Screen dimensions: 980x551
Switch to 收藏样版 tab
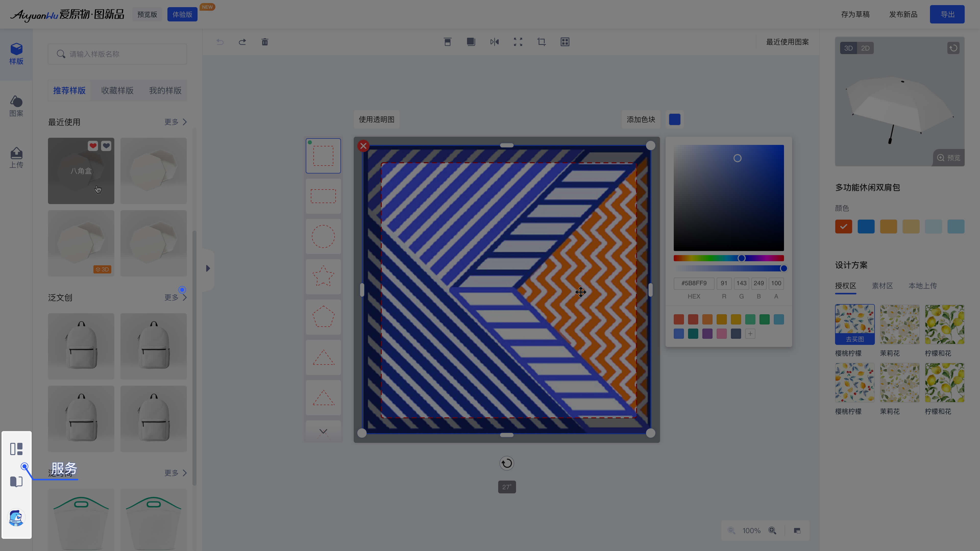117,91
